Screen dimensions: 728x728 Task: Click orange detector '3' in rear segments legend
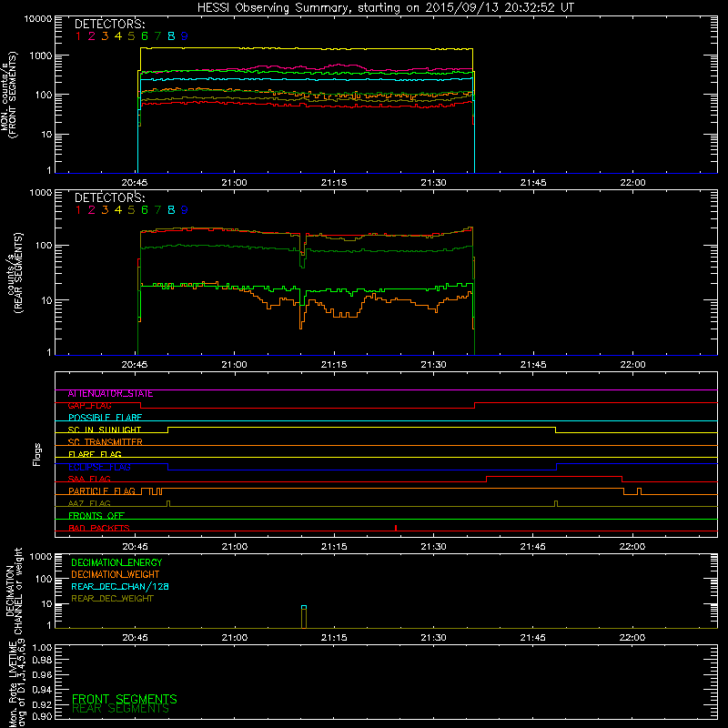click(x=105, y=210)
